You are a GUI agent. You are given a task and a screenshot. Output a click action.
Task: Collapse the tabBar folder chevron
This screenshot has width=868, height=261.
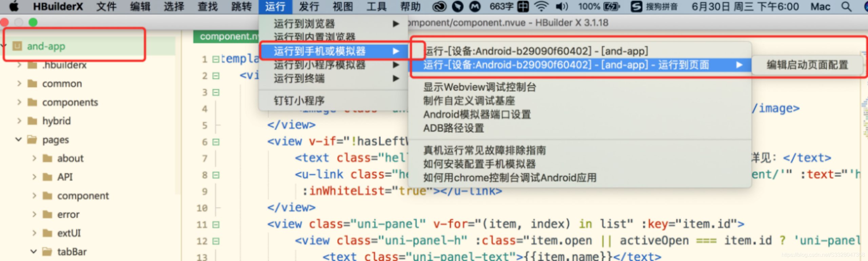point(34,252)
